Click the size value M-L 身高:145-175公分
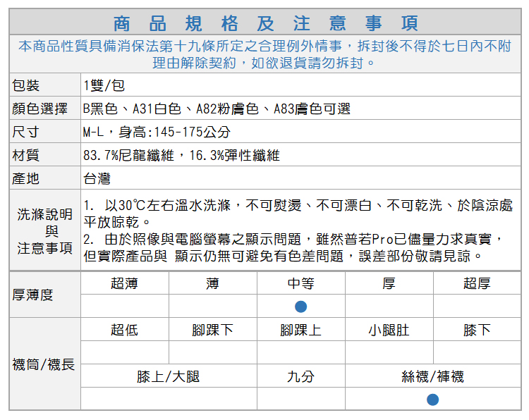This screenshot has width=529, height=420. (x=157, y=132)
